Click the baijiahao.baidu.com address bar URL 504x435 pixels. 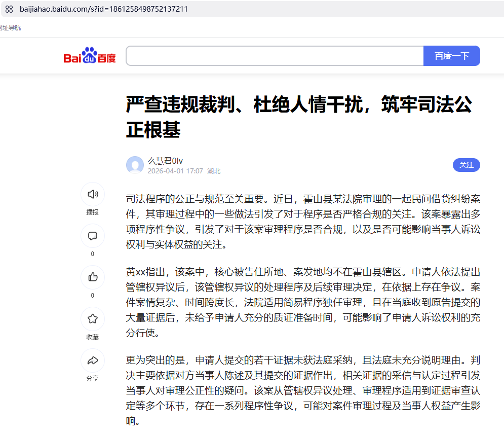coord(103,9)
